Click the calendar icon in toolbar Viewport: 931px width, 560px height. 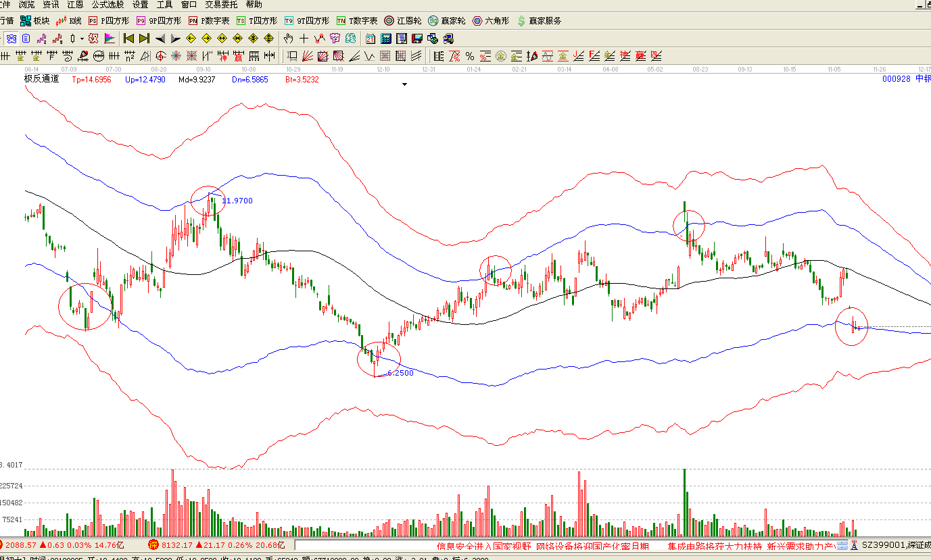371,39
